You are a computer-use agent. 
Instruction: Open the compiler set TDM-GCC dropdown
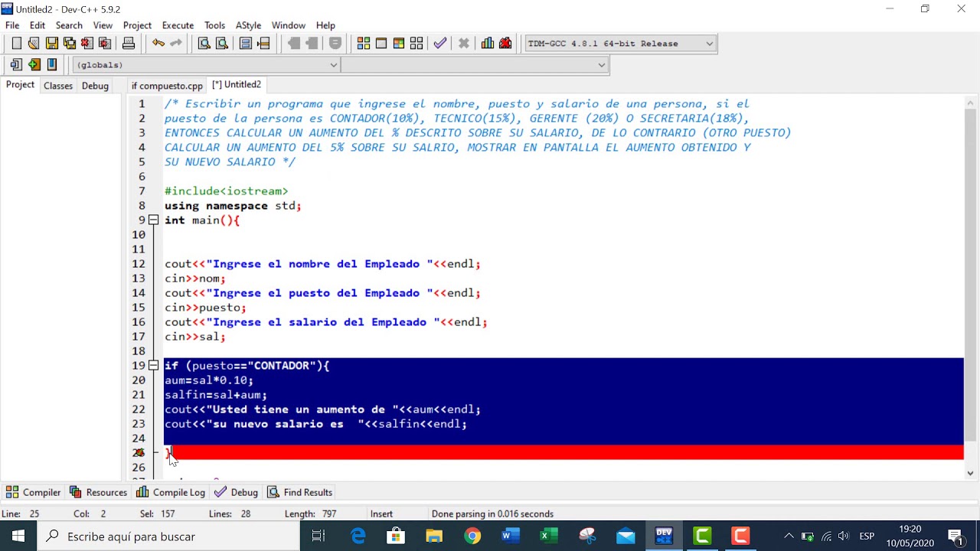(x=621, y=44)
